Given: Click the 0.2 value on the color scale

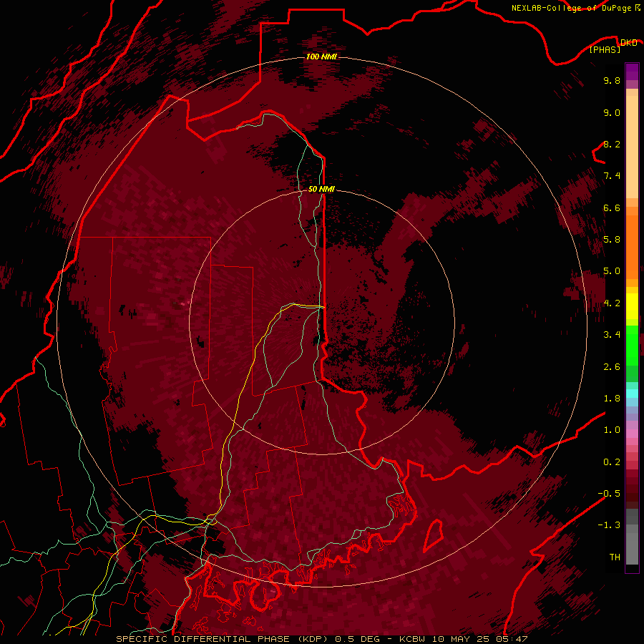Looking at the screenshot, I should 612,462.
